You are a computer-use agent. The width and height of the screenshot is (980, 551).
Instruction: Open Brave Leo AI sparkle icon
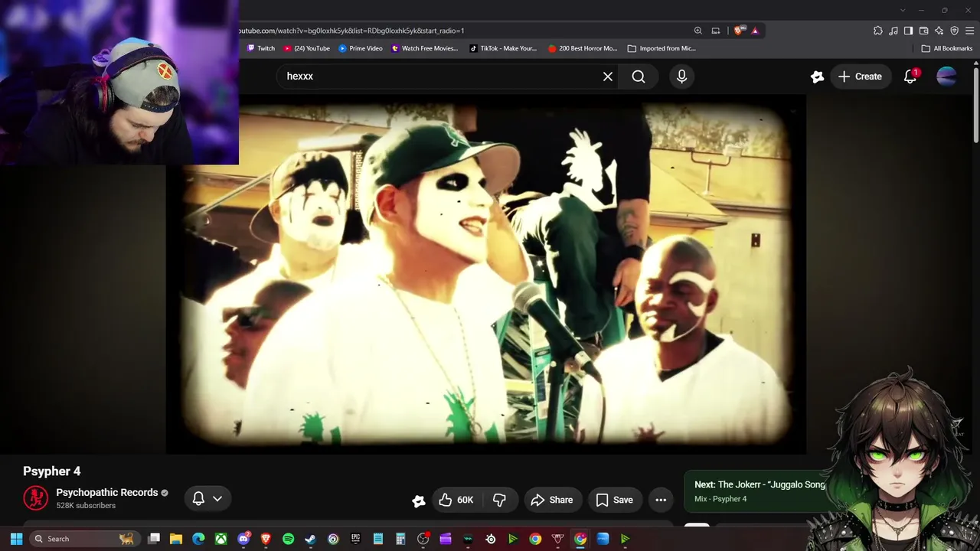(939, 31)
